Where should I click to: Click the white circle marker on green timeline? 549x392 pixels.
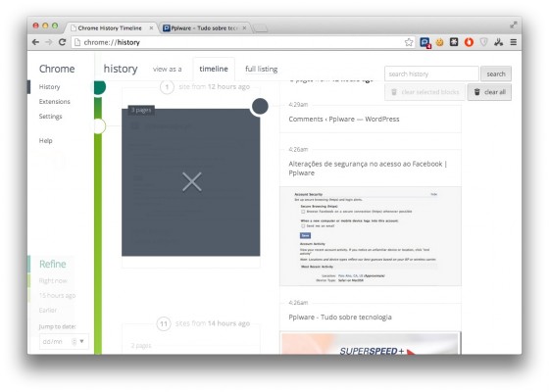click(99, 126)
